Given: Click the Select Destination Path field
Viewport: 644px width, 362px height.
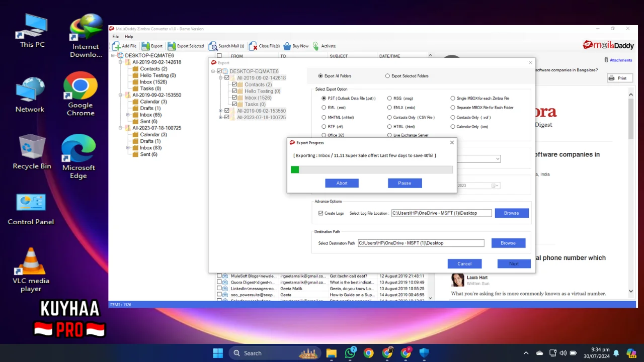Looking at the screenshot, I should 421,243.
